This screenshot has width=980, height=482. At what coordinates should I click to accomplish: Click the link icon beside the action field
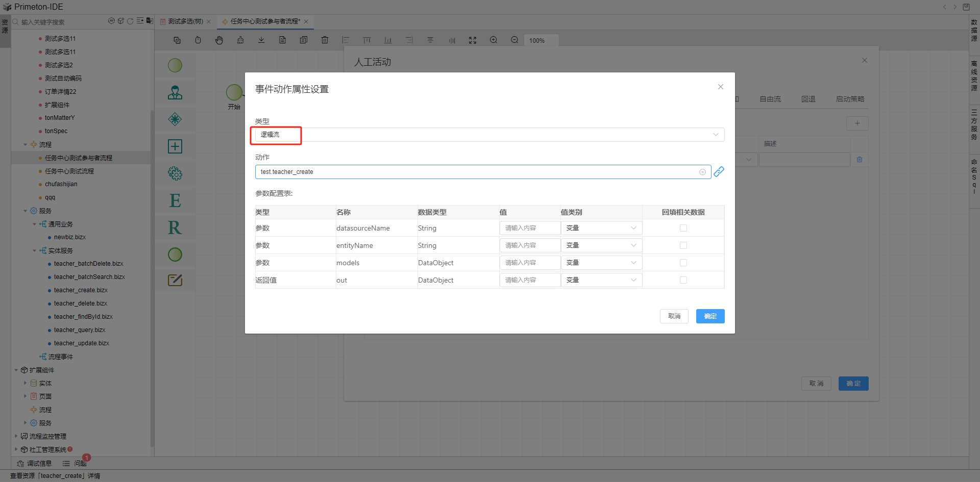point(719,172)
